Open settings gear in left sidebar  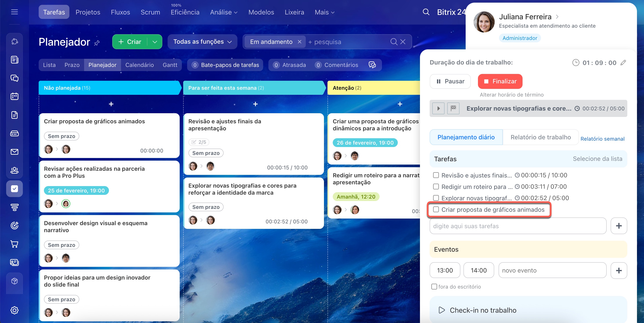[14, 310]
